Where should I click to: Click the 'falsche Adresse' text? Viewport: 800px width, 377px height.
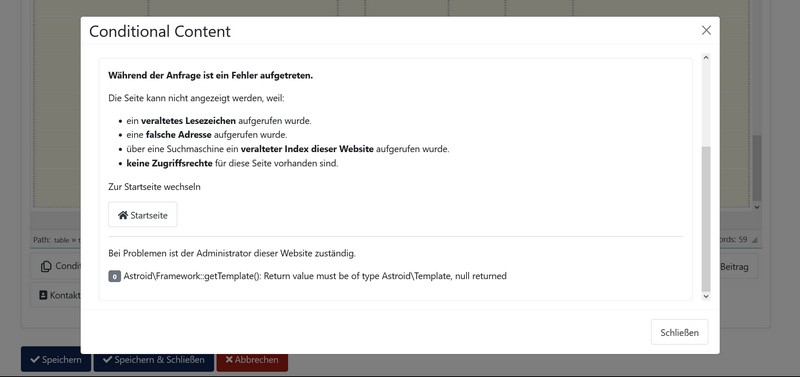pos(179,135)
